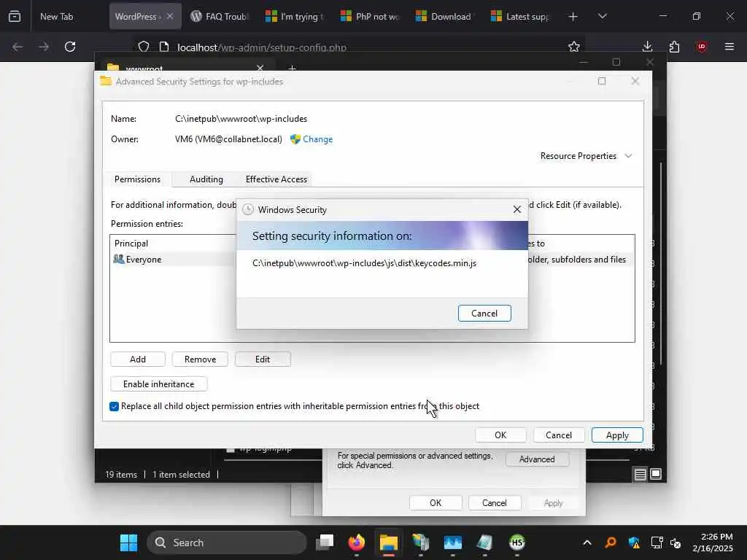This screenshot has height=560, width=747.
Task: Open browser Extensions puzzle icon
Action: pos(674,47)
